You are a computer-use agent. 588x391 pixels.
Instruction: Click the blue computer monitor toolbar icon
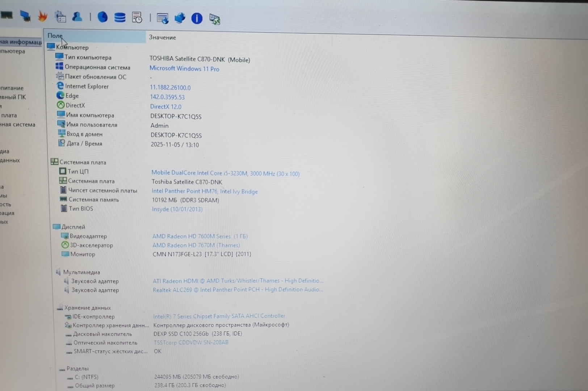coord(25,16)
